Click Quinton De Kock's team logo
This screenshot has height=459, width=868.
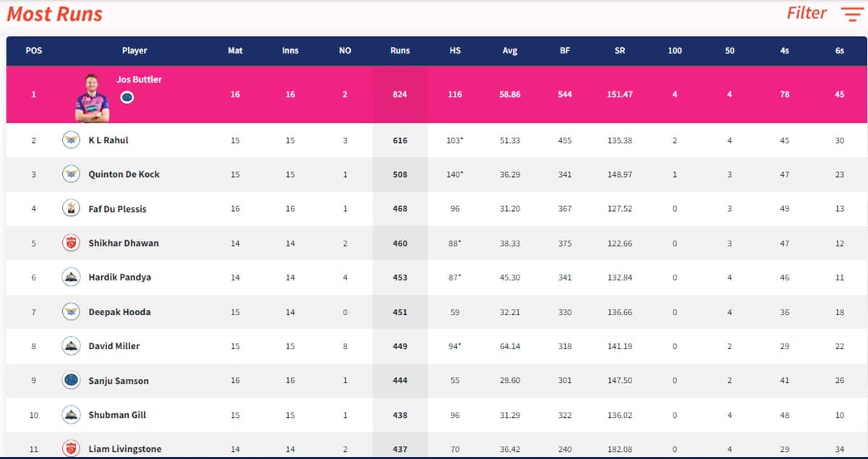[x=71, y=174]
